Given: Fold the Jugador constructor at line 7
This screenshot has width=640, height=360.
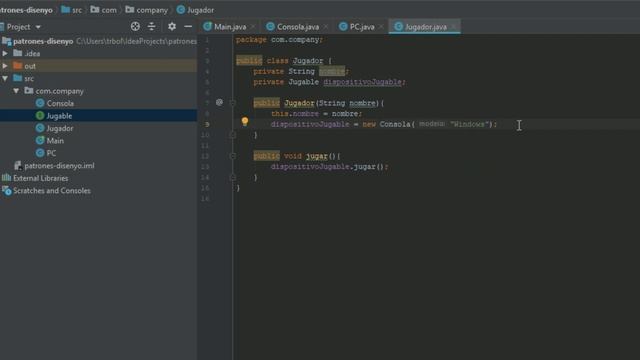Looking at the screenshot, I should point(233,103).
